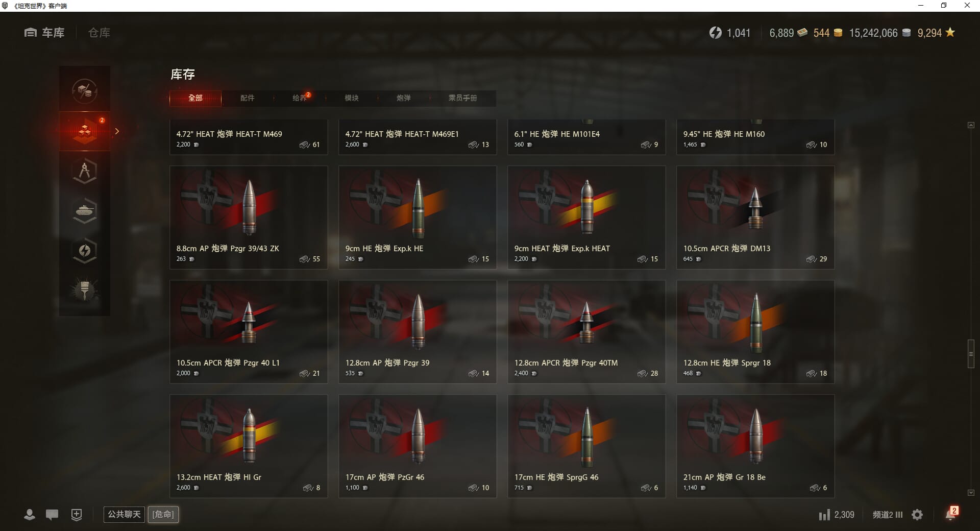Open the personal reserves lightning sidebar icon
The height and width of the screenshot is (531, 980).
pos(85,251)
